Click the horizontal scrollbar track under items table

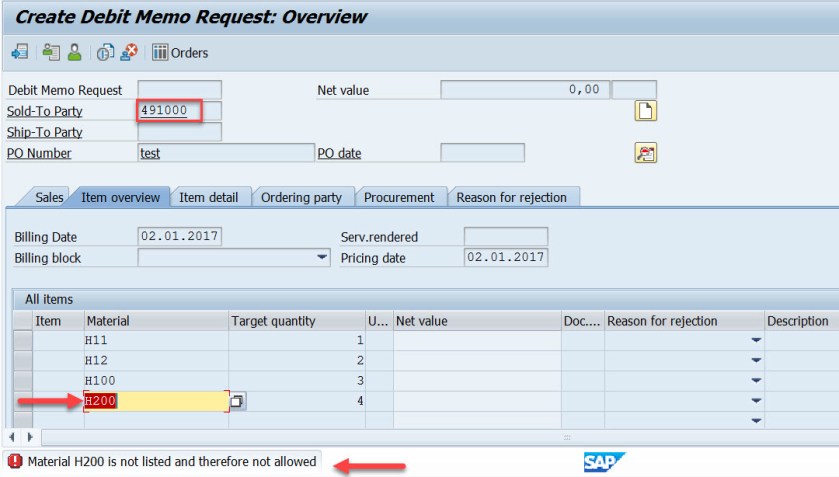(x=440, y=437)
